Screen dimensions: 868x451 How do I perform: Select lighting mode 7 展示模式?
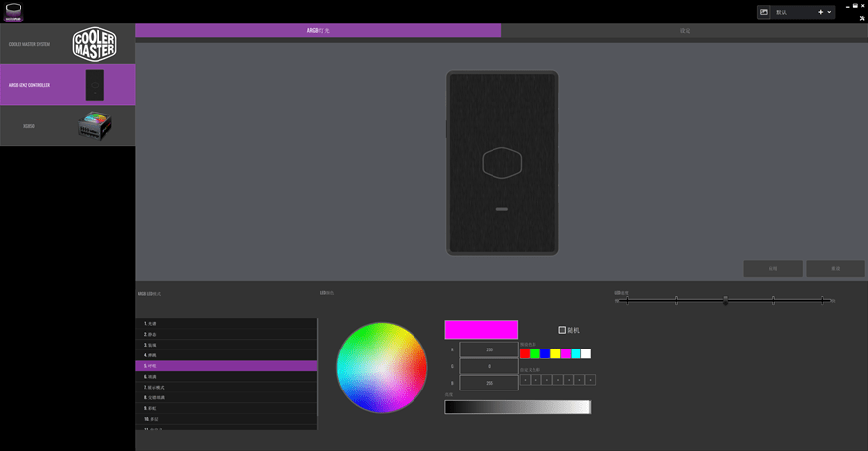(226, 387)
